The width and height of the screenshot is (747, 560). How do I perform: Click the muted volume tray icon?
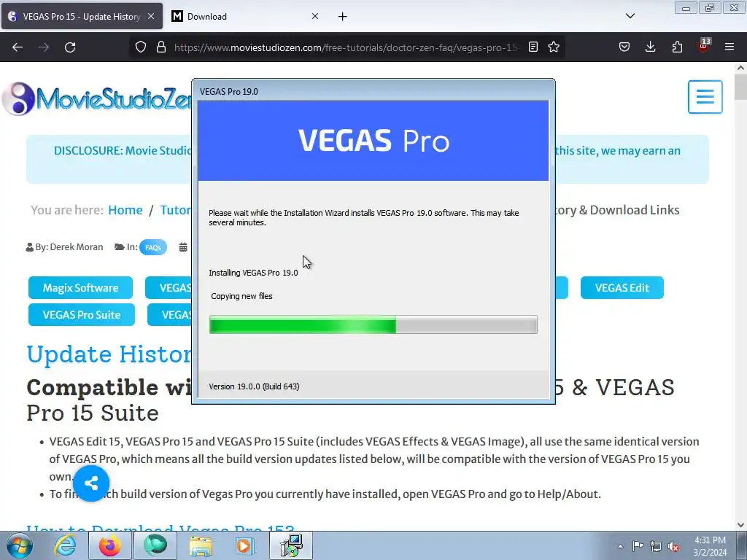click(x=673, y=546)
